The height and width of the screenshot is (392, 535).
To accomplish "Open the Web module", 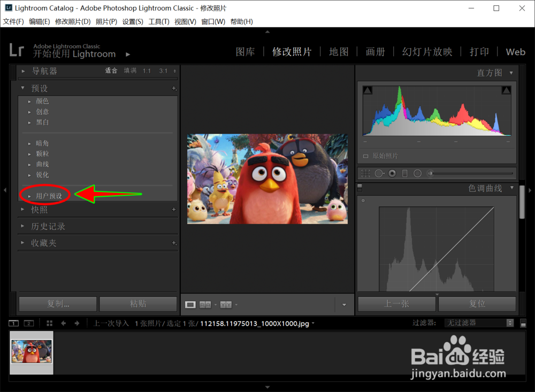I will click(x=515, y=52).
